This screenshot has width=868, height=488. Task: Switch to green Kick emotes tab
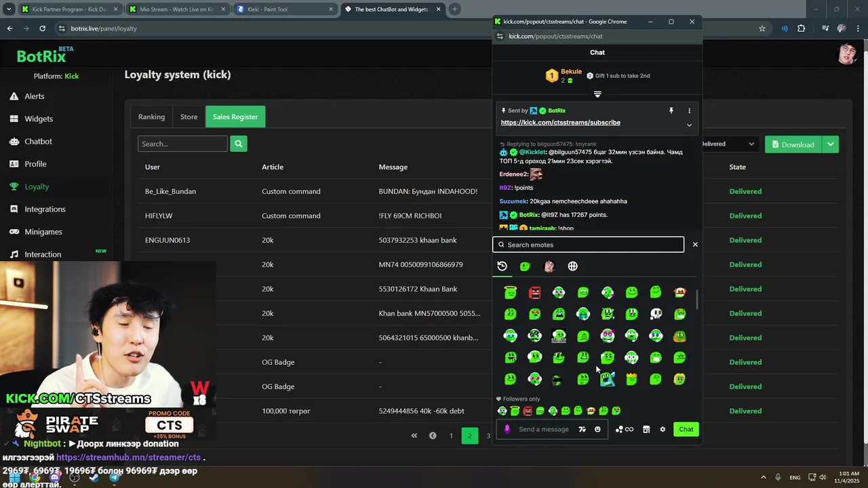(525, 266)
